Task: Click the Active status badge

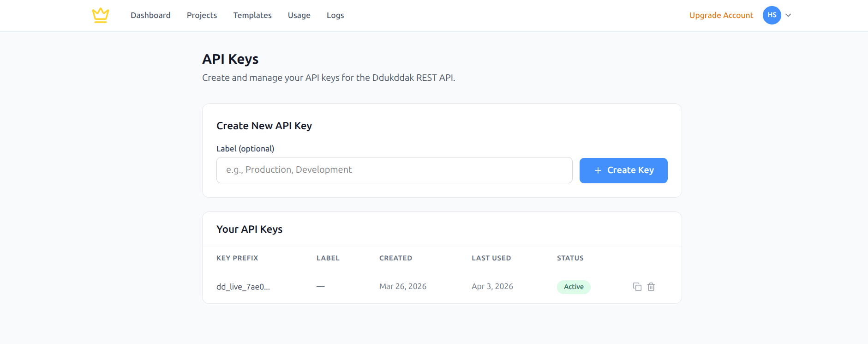Action: (x=574, y=287)
